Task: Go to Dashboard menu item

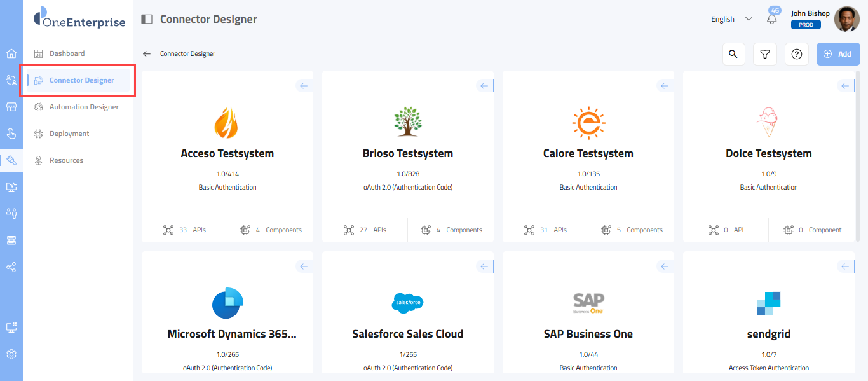Action: [x=67, y=53]
